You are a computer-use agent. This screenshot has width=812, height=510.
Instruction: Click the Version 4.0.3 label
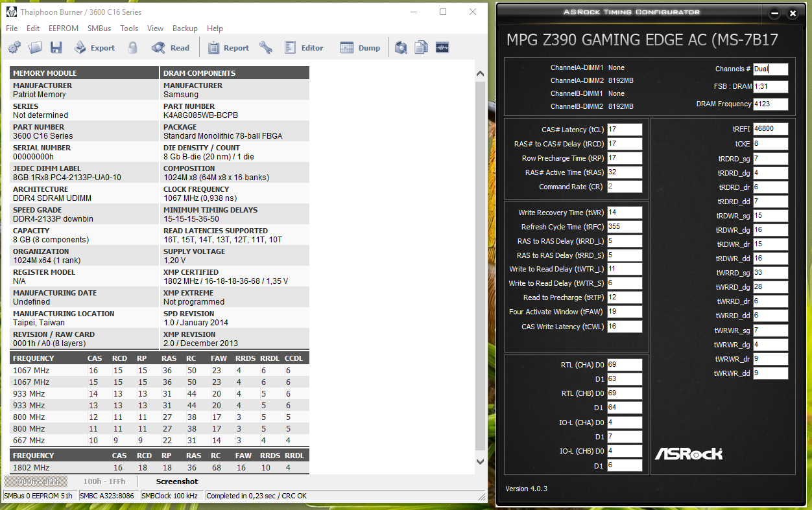point(527,489)
